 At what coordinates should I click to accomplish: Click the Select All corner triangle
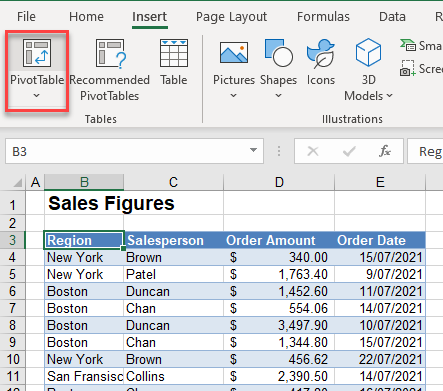tap(17, 183)
